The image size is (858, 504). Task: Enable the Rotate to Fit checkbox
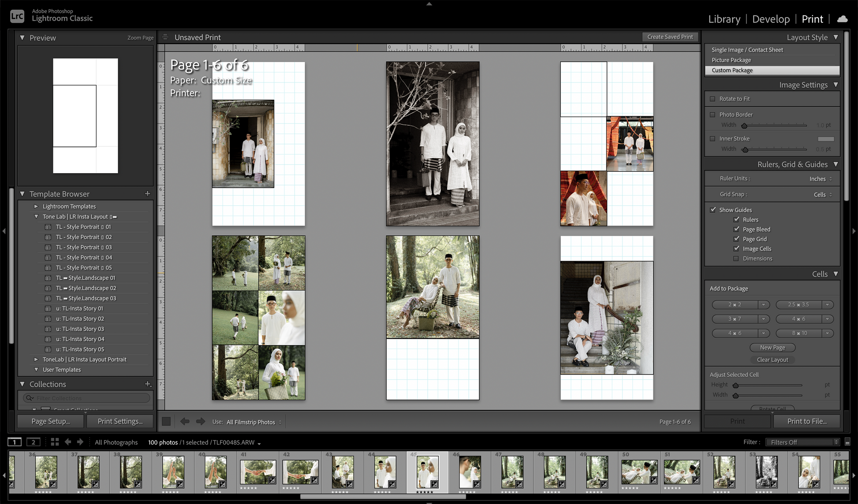[713, 99]
